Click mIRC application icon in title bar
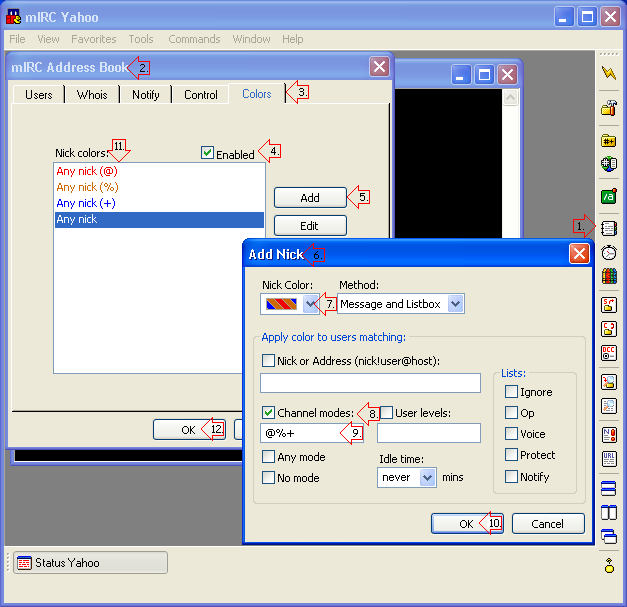The height and width of the screenshot is (607, 627). coord(14,17)
